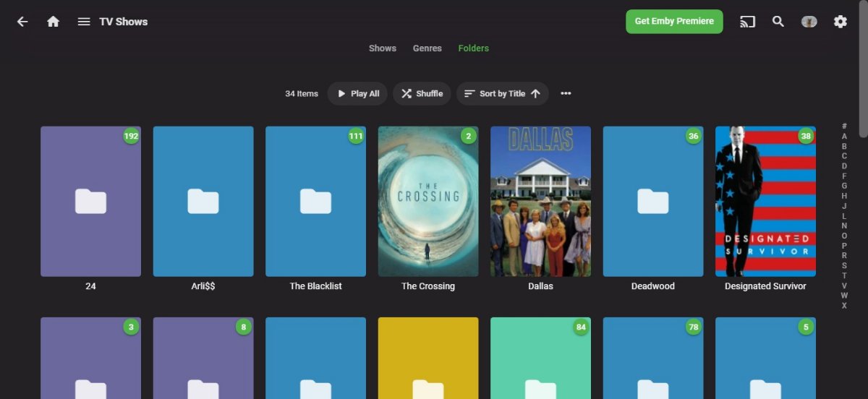Image resolution: width=868 pixels, height=399 pixels.
Task: Open the settings gear icon
Action: (840, 22)
